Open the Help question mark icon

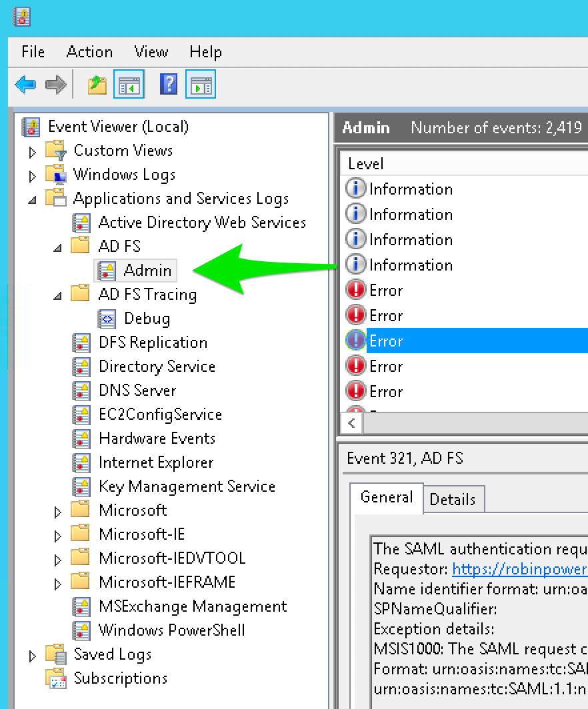(x=168, y=85)
